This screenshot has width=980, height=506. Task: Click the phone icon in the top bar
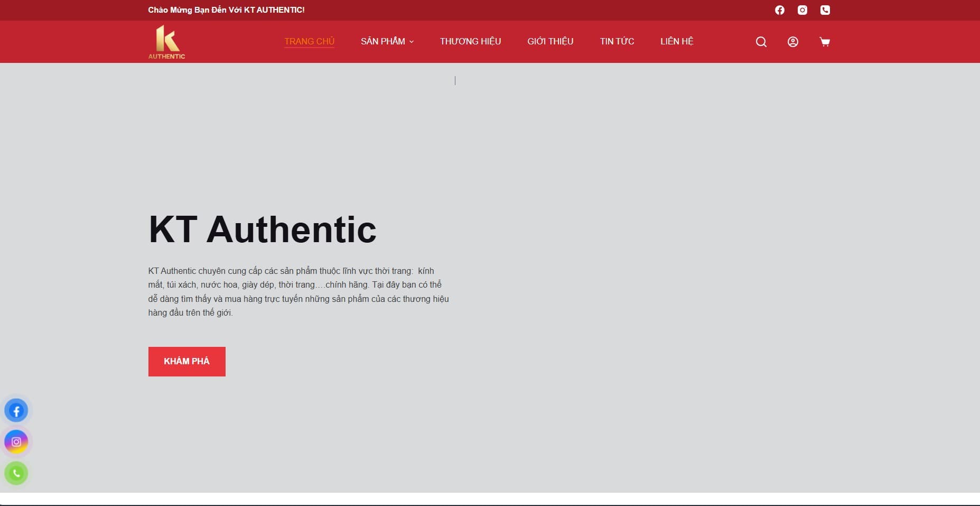pos(825,10)
